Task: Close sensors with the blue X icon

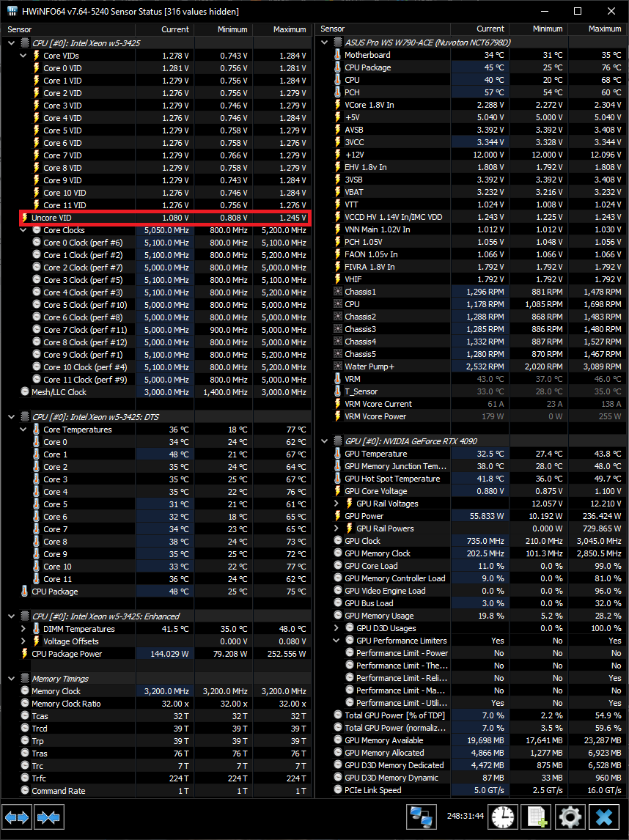Action: coord(605,817)
